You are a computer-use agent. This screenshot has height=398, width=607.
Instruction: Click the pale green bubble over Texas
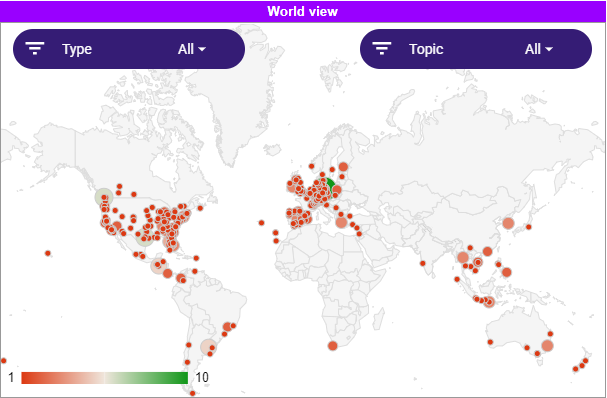point(144,238)
